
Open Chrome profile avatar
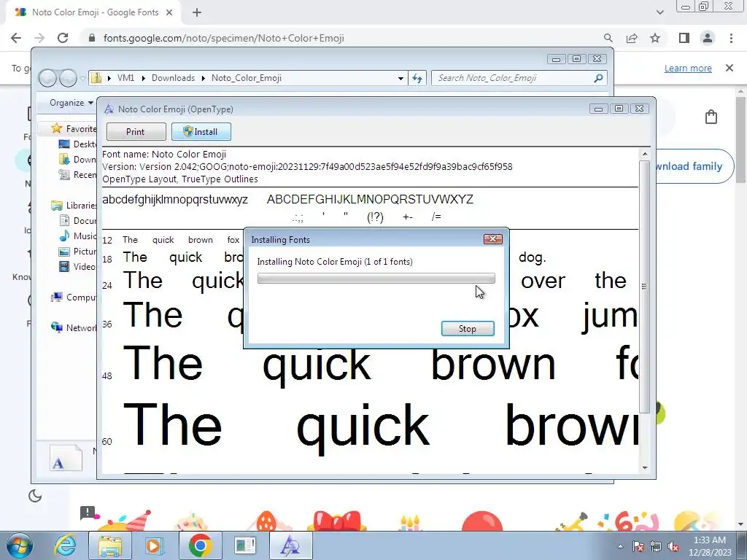708,38
